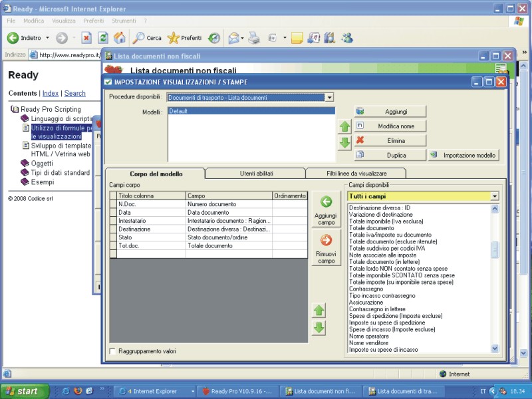Click the green Aggiungi campo arrow icon
Screen dimensions: 532x399
pos(326,202)
